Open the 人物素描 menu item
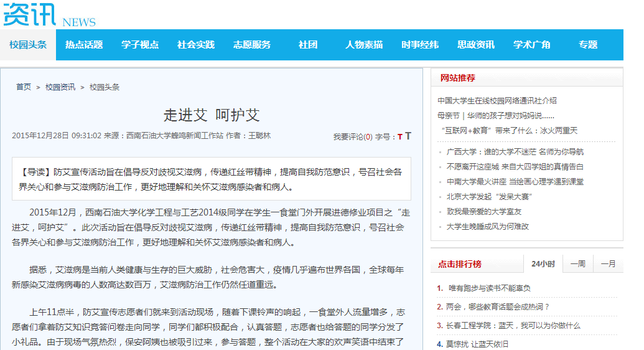 (364, 45)
